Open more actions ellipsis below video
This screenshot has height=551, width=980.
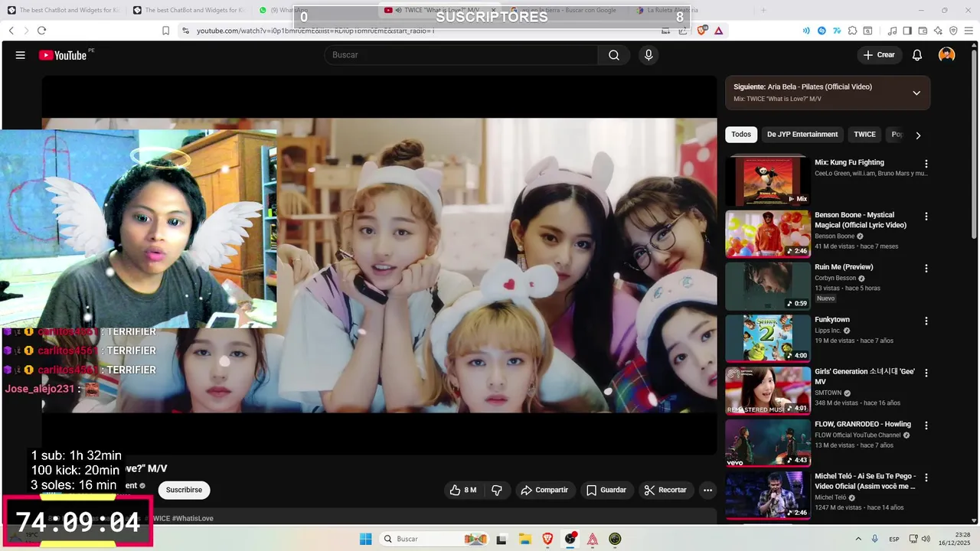coord(707,490)
